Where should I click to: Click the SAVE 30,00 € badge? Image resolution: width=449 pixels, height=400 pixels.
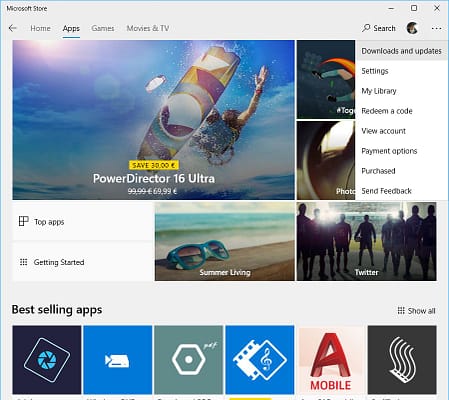[x=153, y=165]
